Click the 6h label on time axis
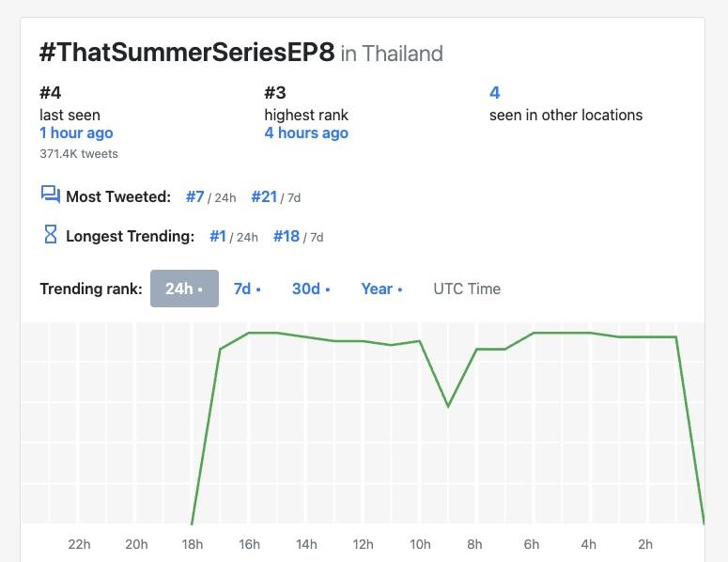This screenshot has width=728, height=562. tap(532, 544)
